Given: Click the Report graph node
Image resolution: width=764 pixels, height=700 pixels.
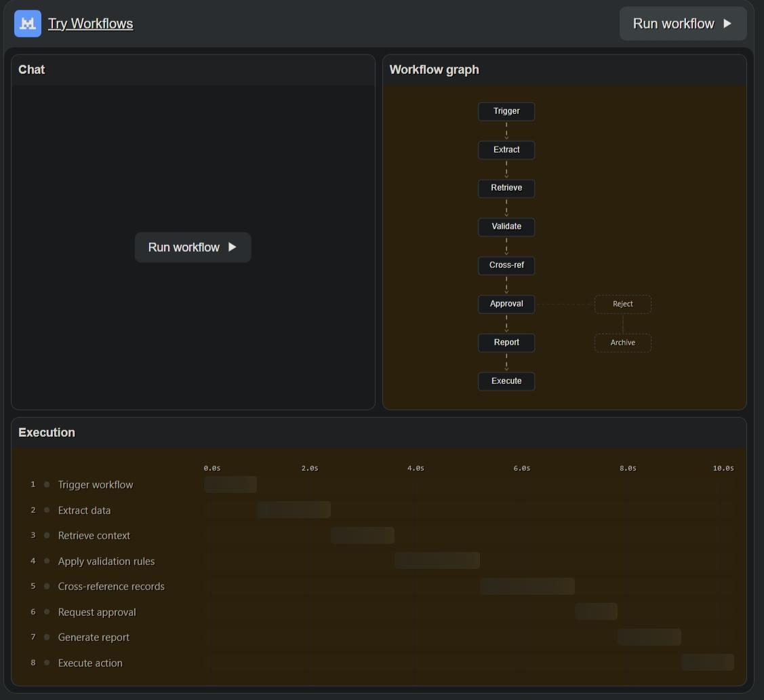Looking at the screenshot, I should pos(506,343).
